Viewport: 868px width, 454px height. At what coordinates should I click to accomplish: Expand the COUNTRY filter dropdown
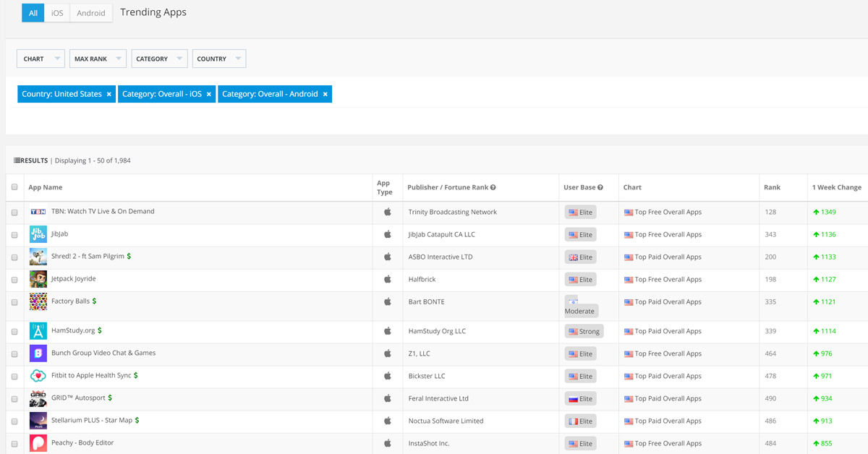coord(219,59)
